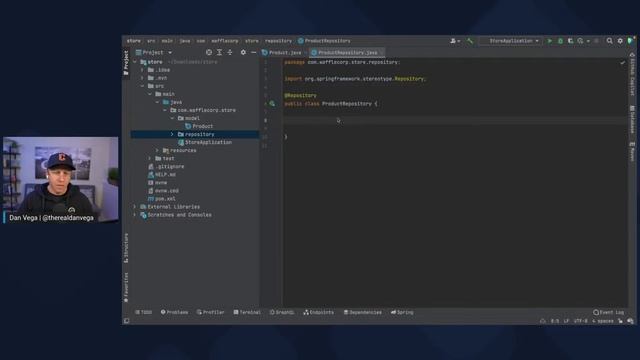Open the GraphQL tool window
Viewport: 640px width, 360px height.
pyautogui.click(x=282, y=312)
